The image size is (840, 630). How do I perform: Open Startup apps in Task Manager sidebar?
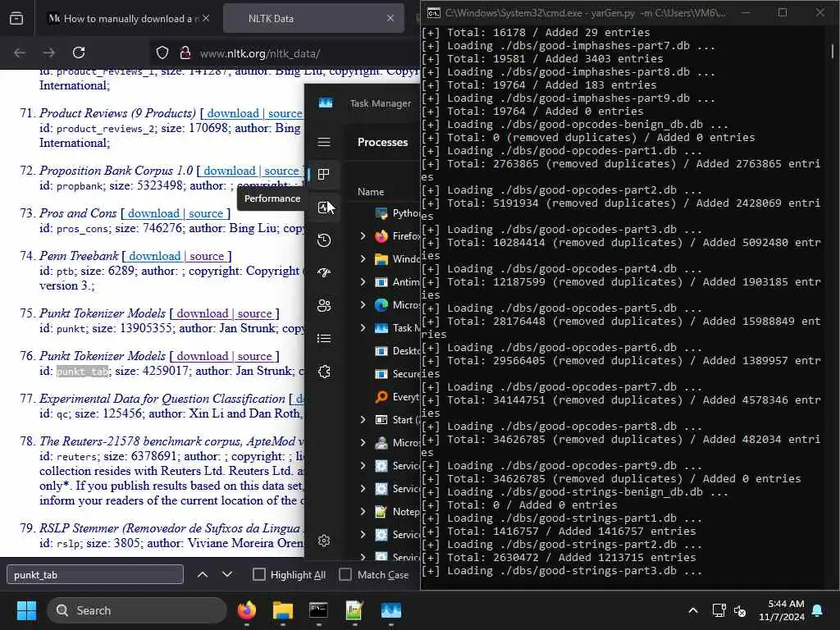point(323,272)
